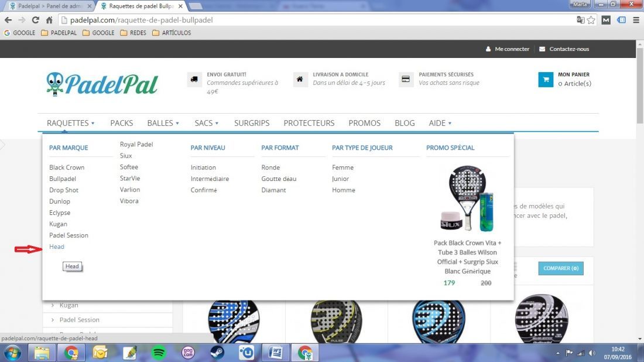This screenshot has width=644, height=362.
Task: Open the Uplay icon in taskbar
Action: click(246, 353)
